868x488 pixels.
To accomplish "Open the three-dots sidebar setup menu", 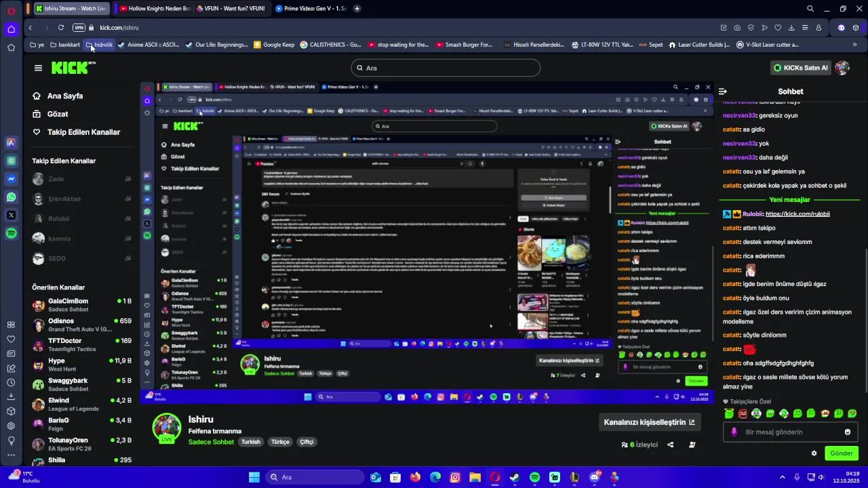I will click(12, 455).
